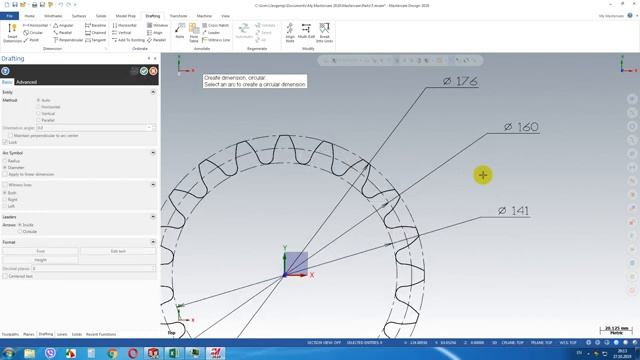Viewport: 640px width, 360px height.
Task: Open Google Chrome from the taskbar
Action: point(112,353)
